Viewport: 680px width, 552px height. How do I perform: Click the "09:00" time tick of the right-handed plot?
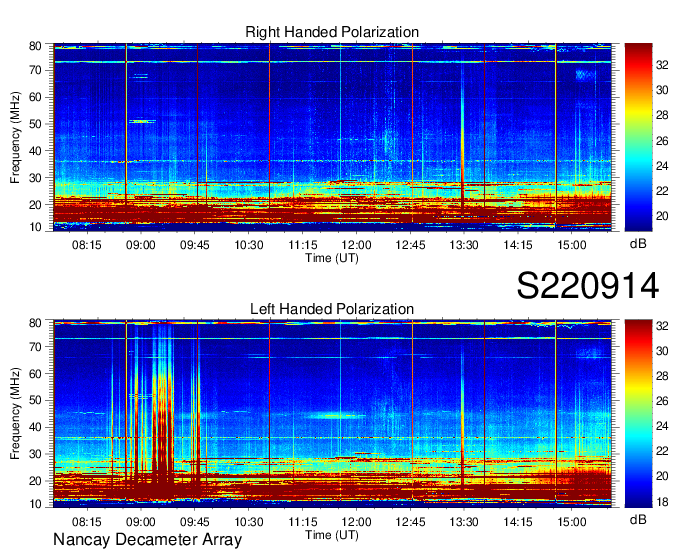[141, 245]
